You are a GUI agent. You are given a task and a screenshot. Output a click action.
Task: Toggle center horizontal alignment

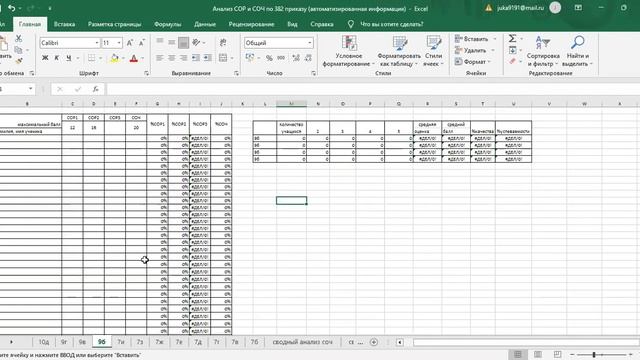[172, 58]
